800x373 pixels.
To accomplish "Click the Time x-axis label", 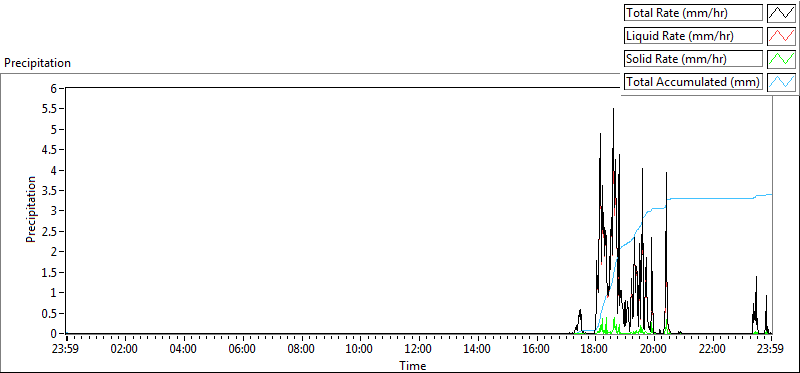I will coord(412,366).
